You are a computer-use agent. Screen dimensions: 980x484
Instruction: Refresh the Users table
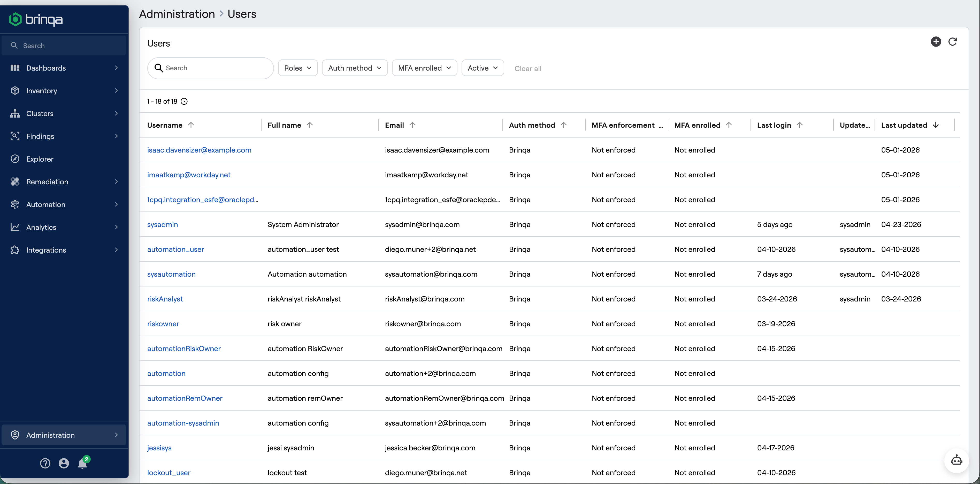(x=953, y=42)
